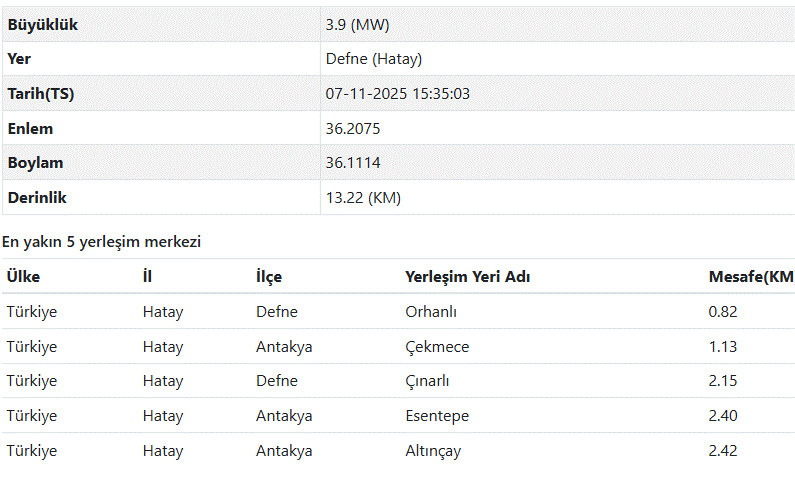795x480 pixels.
Task: Select the Çekmece settlement cell
Action: point(436,347)
